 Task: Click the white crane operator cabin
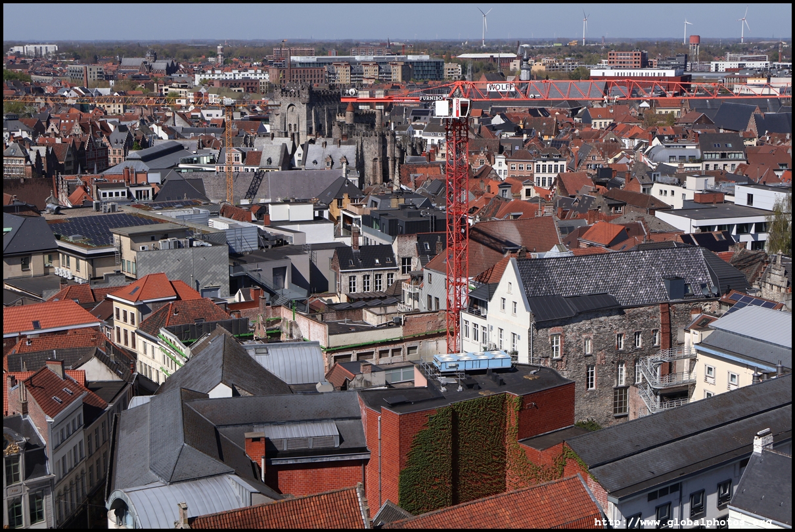(x=452, y=108)
